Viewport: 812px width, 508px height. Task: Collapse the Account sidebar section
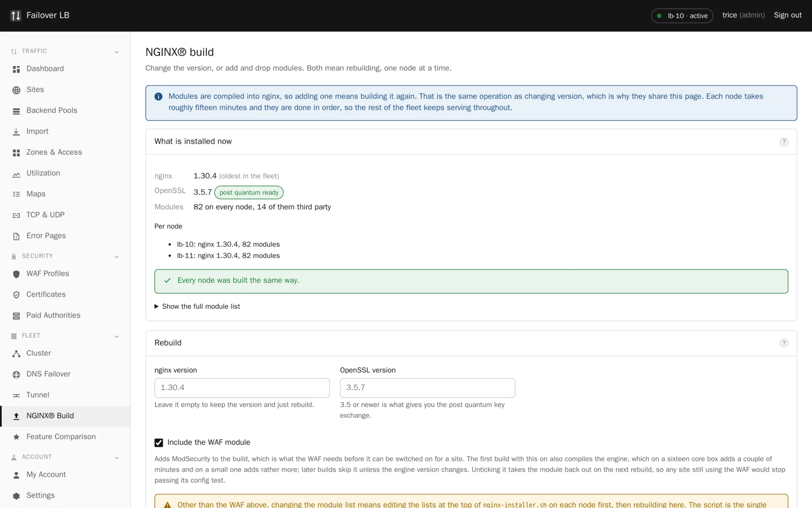(x=116, y=457)
